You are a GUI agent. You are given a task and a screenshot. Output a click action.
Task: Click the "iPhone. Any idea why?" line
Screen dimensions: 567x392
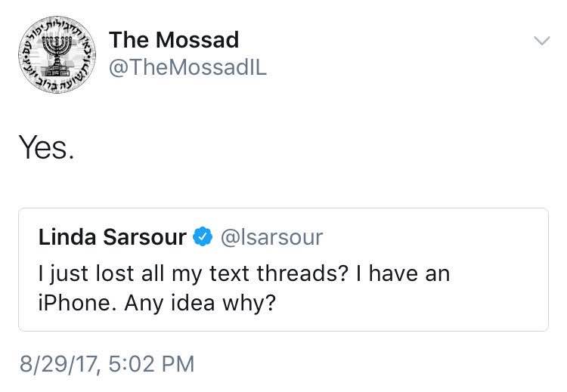click(157, 303)
